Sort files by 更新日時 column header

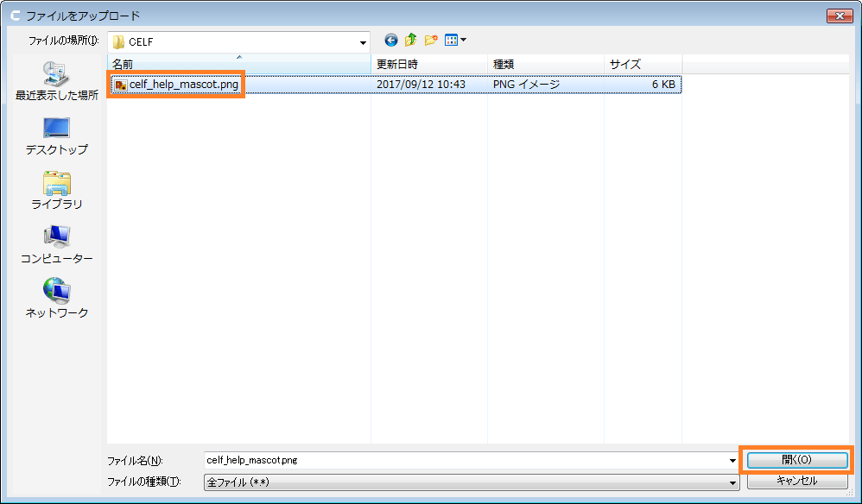pyautogui.click(x=429, y=65)
